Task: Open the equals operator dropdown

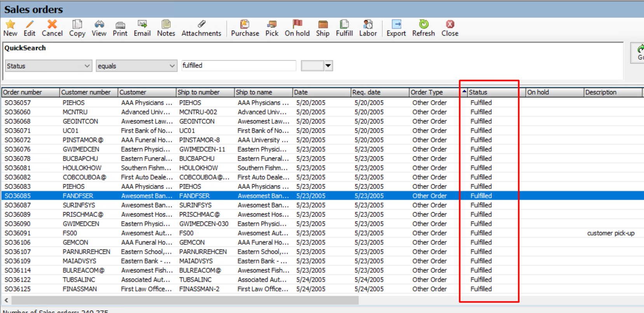Action: [136, 66]
